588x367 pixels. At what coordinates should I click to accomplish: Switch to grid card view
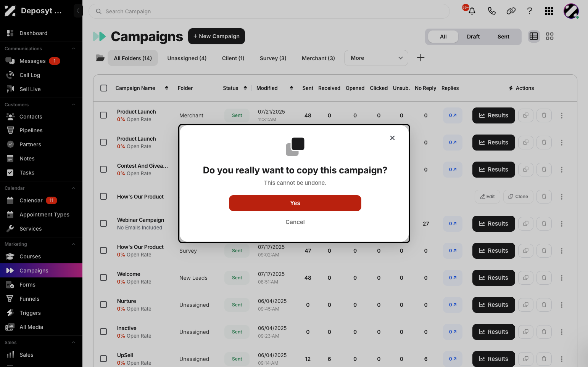coord(549,36)
